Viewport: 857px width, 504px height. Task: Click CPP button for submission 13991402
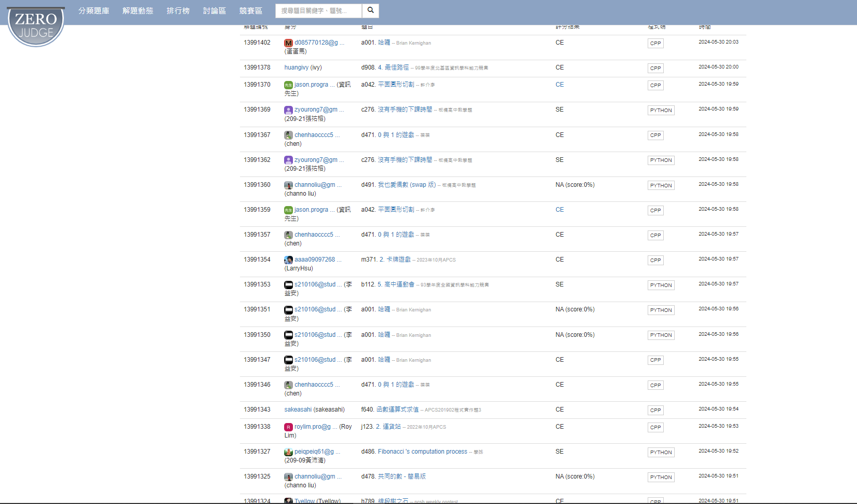655,44
